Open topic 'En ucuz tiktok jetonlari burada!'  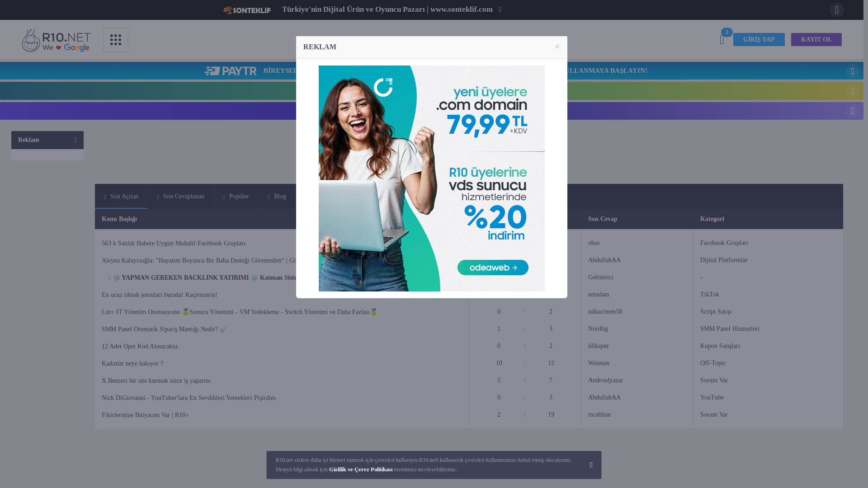click(x=159, y=295)
